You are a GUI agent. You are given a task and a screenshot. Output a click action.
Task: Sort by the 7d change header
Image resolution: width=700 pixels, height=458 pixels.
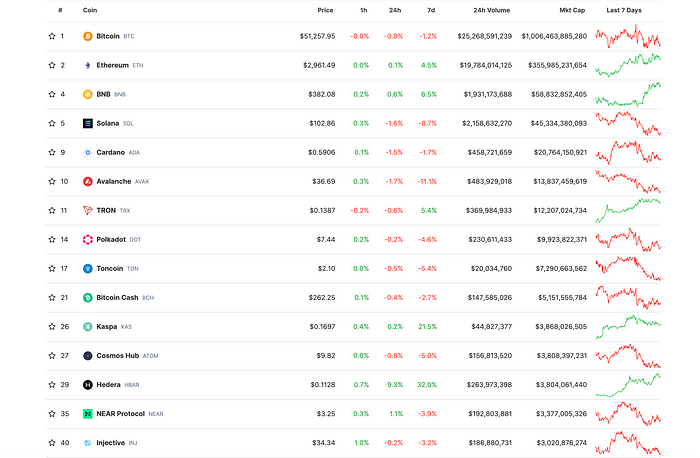[x=431, y=10]
